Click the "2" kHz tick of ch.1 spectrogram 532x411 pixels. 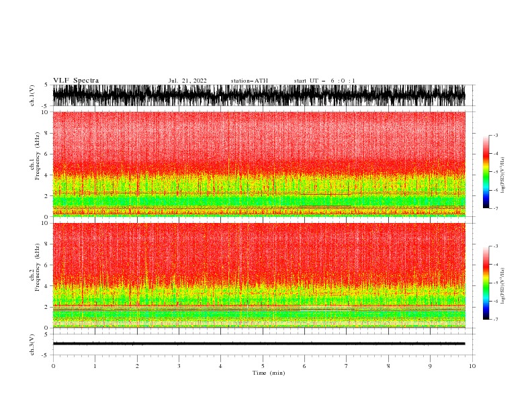pos(46,196)
